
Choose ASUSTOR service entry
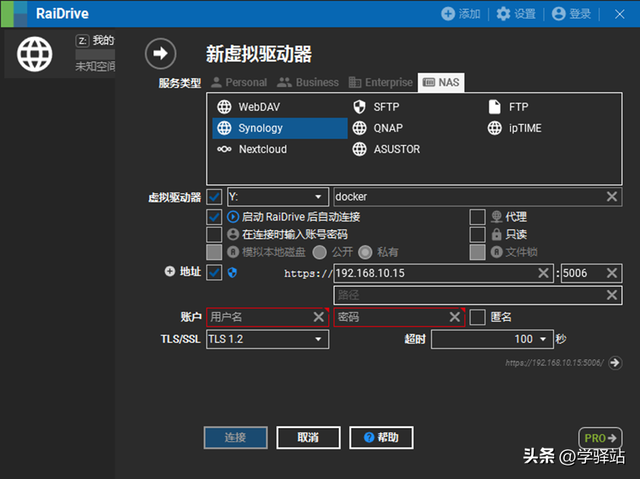click(x=415, y=149)
